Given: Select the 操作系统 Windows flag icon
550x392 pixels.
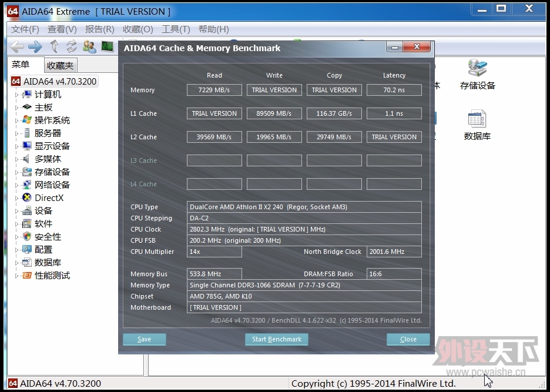Looking at the screenshot, I should pyautogui.click(x=26, y=120).
